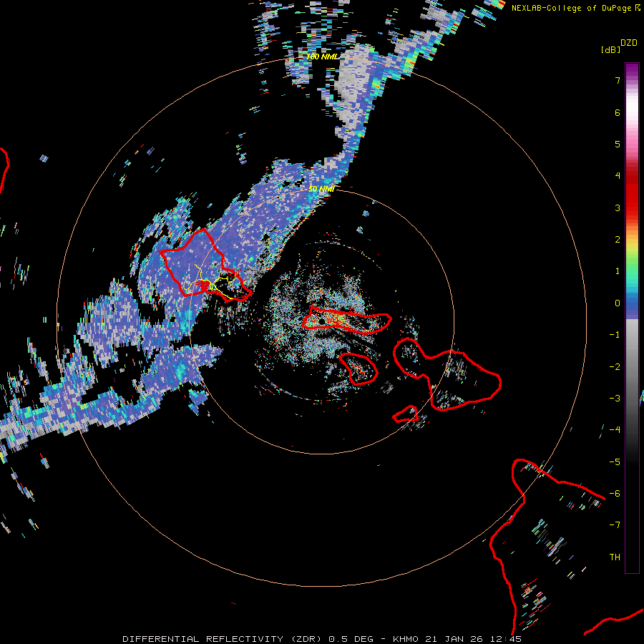644x644 pixels.
Task: Click the DZD color scale title
Action: tap(629, 43)
